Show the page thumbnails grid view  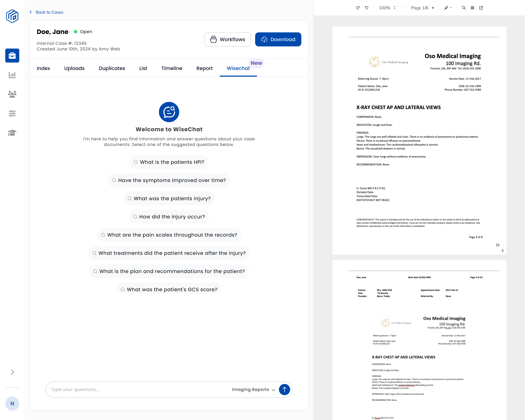[472, 8]
